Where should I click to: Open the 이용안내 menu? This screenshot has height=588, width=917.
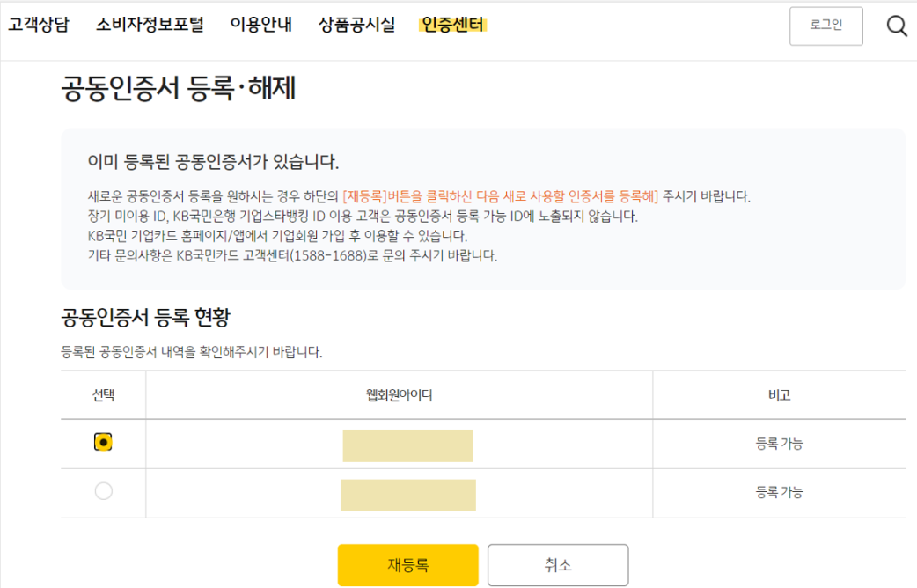click(x=260, y=24)
